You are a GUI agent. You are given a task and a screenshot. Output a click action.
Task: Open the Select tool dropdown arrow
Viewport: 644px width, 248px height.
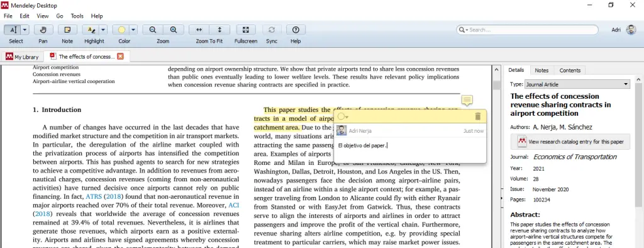[25, 30]
